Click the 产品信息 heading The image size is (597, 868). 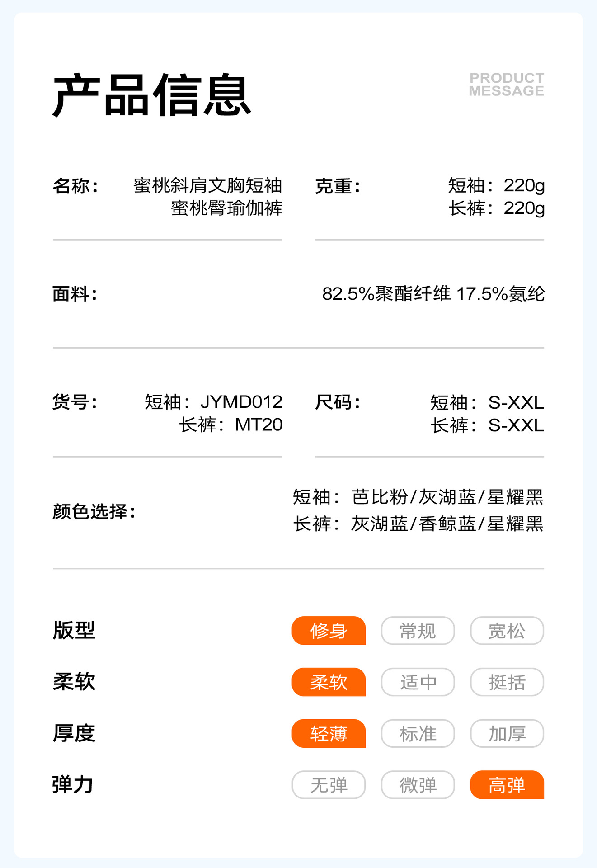pos(152,95)
